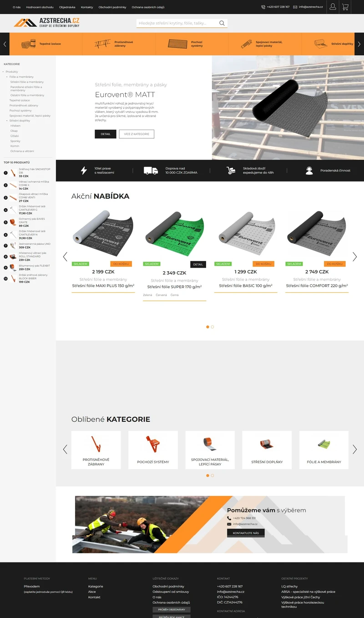Collapse the Produkty tree category

click(3, 72)
